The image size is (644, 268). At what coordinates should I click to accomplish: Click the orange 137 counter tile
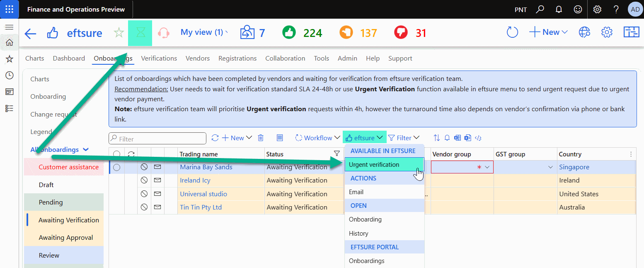358,32
